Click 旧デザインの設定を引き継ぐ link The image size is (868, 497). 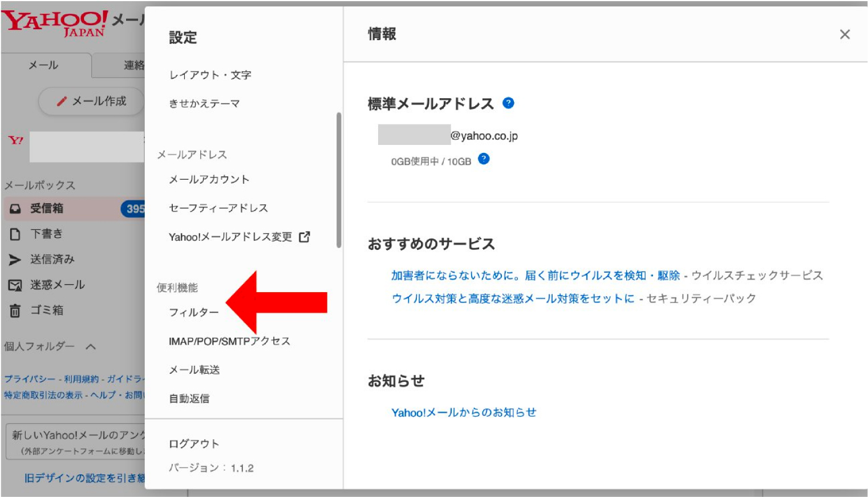click(x=84, y=478)
